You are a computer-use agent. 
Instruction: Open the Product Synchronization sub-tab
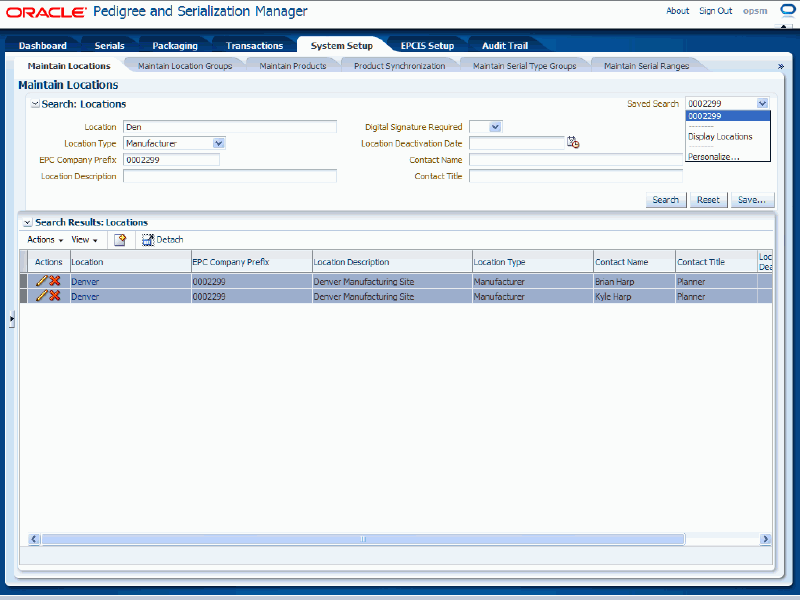click(399, 66)
